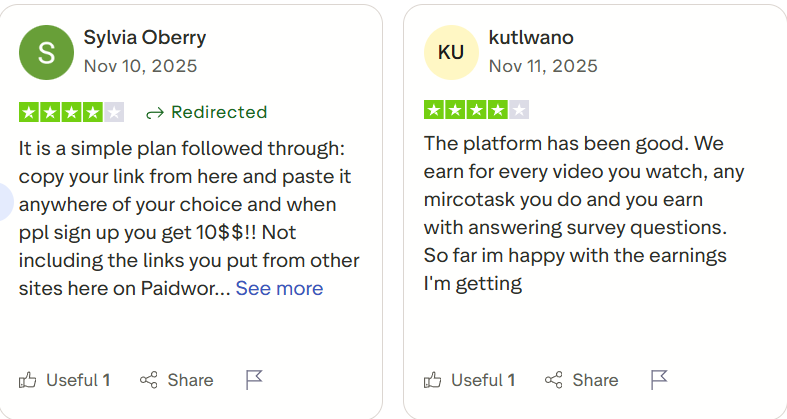Click the Nov 11, 2025 review date
The image size is (787, 419).
[x=543, y=66]
